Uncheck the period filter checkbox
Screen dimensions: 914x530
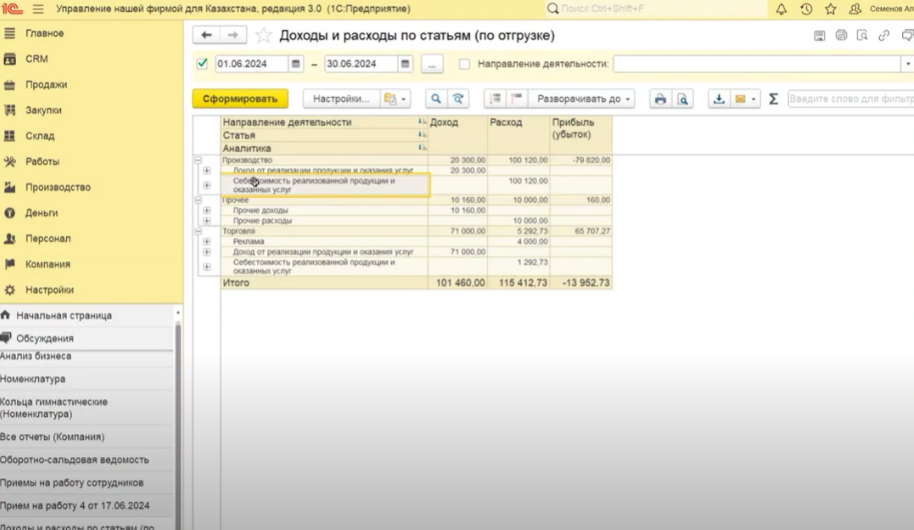(x=203, y=64)
